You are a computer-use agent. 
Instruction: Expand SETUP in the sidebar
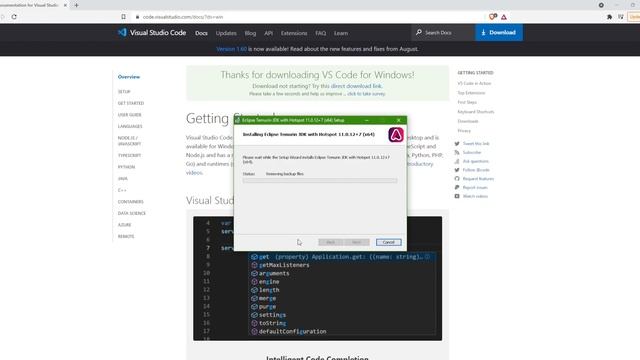pos(124,92)
